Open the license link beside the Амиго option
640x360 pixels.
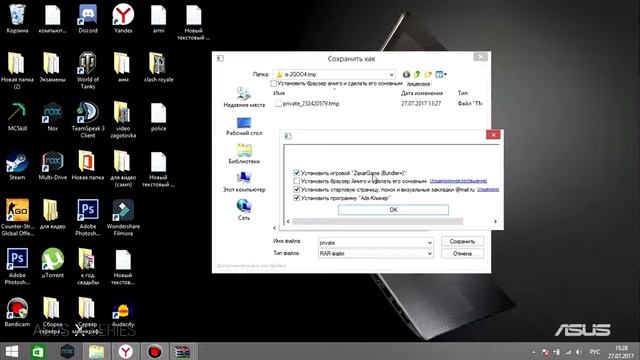click(x=458, y=181)
